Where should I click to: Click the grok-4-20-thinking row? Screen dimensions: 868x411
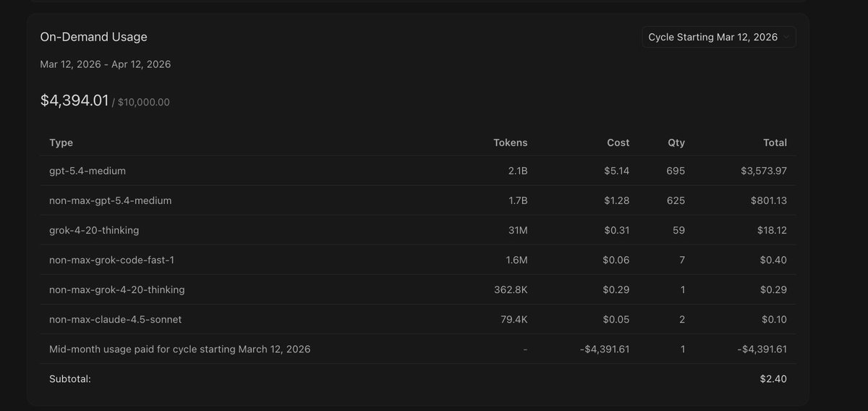(x=418, y=230)
